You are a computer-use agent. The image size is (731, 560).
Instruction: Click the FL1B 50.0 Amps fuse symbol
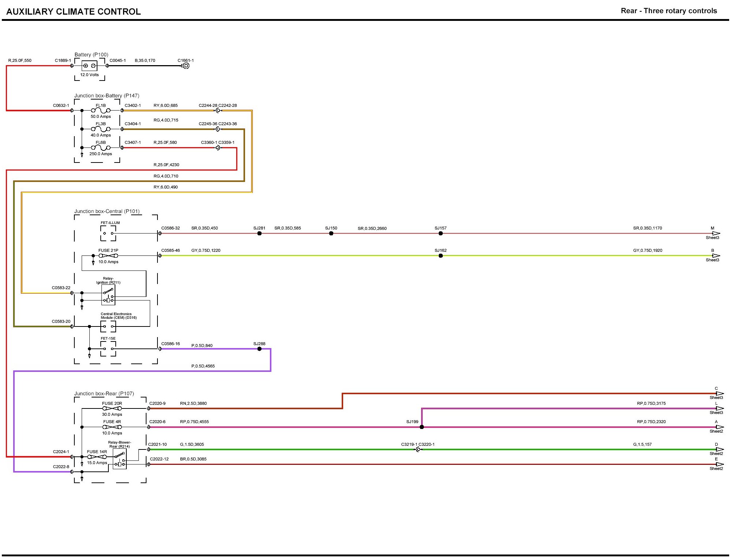click(101, 111)
